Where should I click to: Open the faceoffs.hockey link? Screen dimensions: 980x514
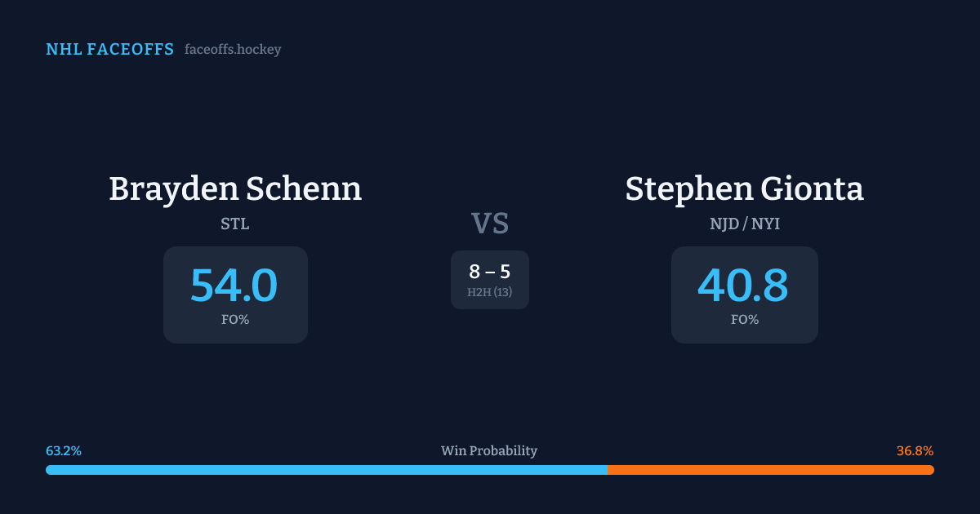click(x=233, y=50)
